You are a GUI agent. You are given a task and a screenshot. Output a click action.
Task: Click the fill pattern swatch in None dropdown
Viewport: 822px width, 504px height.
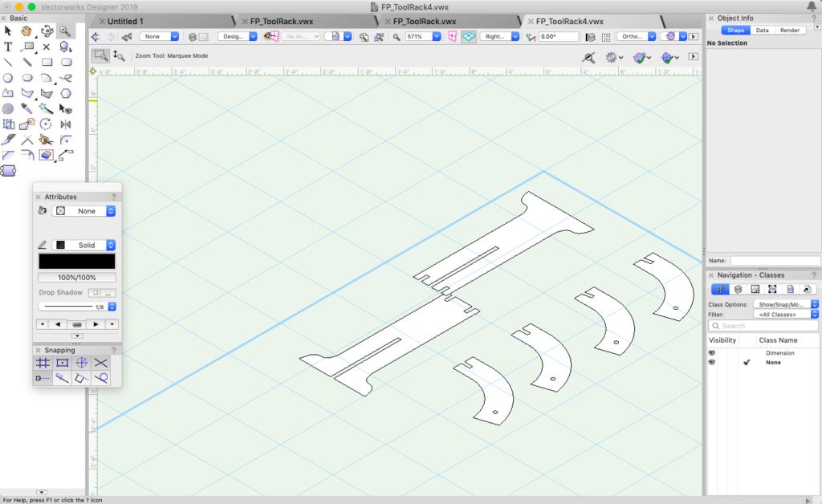(61, 211)
